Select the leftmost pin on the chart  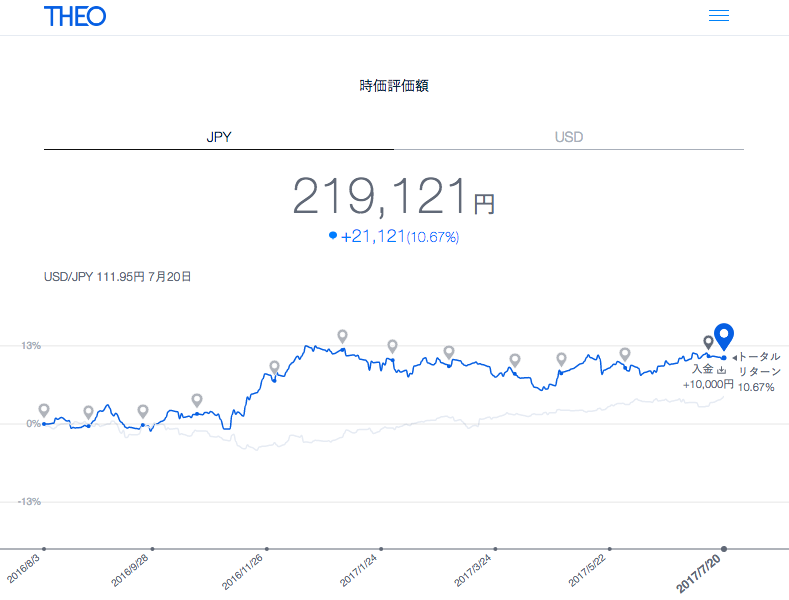click(x=44, y=410)
